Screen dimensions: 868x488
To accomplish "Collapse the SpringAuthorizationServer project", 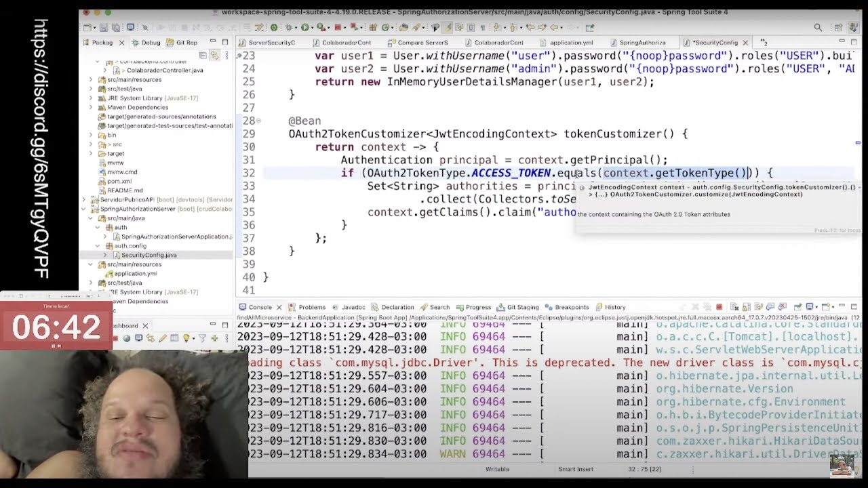I will (84, 209).
